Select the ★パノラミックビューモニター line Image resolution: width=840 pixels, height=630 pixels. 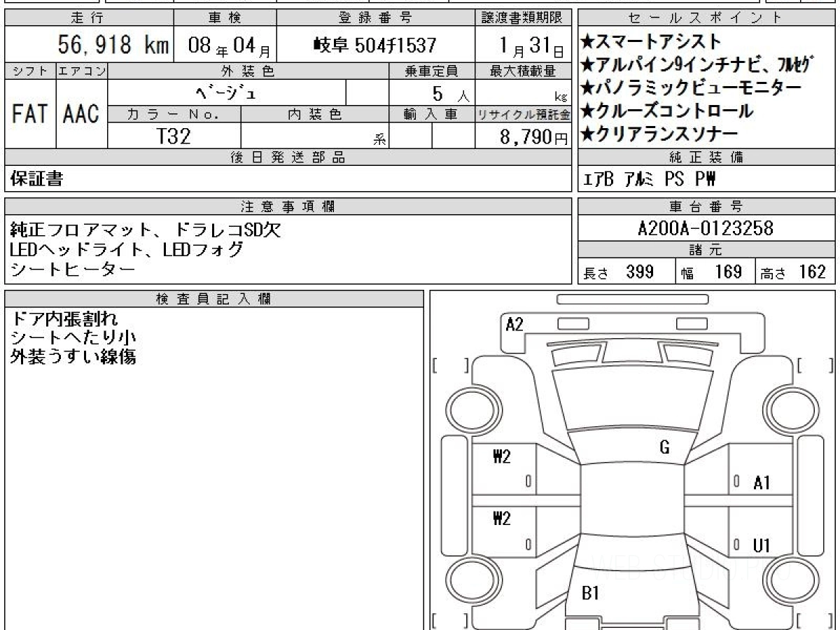pos(691,88)
